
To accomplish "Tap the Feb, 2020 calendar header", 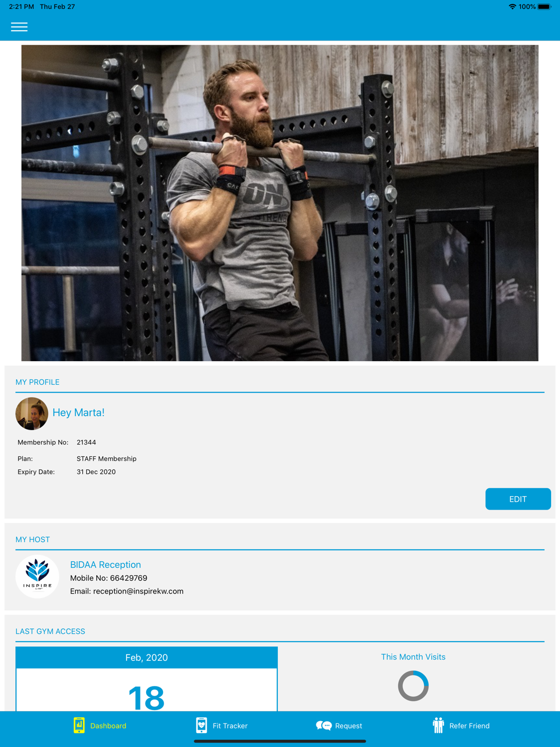I will click(147, 657).
